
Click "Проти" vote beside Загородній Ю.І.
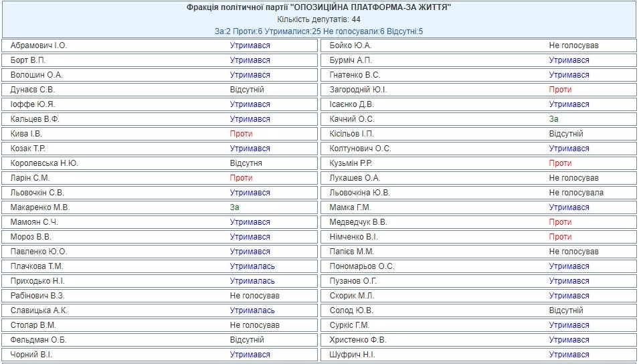tap(560, 90)
